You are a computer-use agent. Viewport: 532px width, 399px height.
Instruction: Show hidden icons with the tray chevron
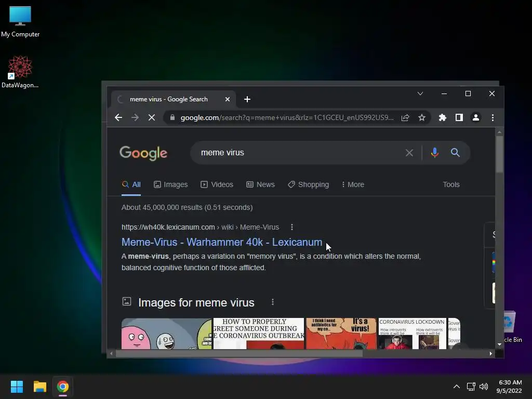pyautogui.click(x=457, y=387)
